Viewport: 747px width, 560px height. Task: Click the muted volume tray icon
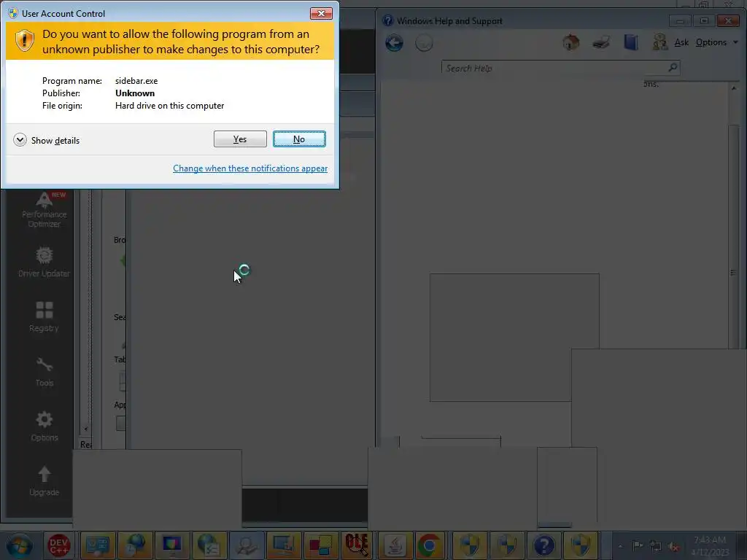(673, 546)
